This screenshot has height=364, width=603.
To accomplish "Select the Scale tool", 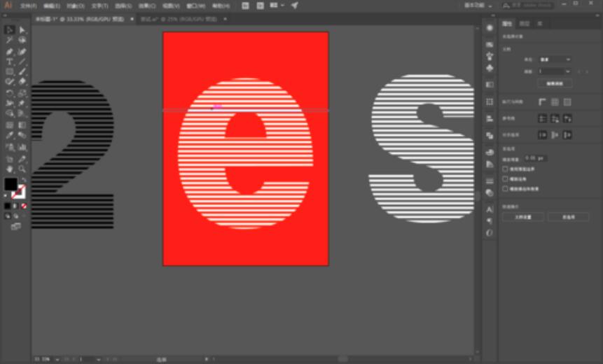I will point(22,93).
